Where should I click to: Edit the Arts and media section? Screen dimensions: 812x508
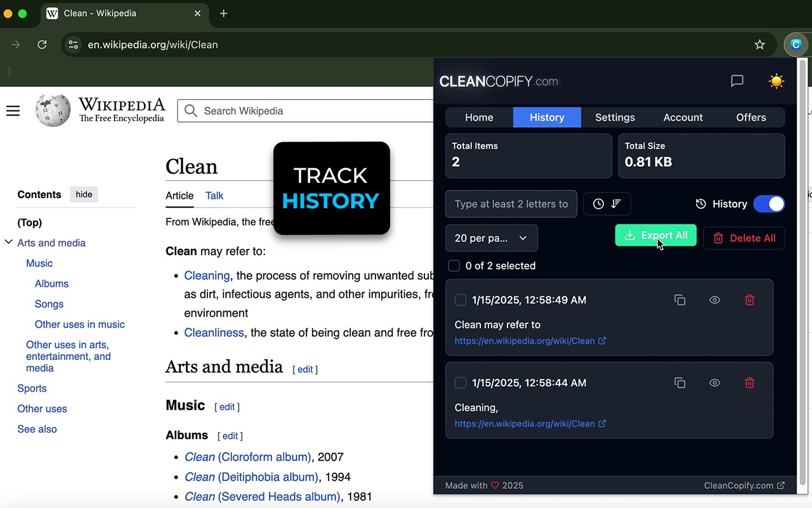click(305, 370)
